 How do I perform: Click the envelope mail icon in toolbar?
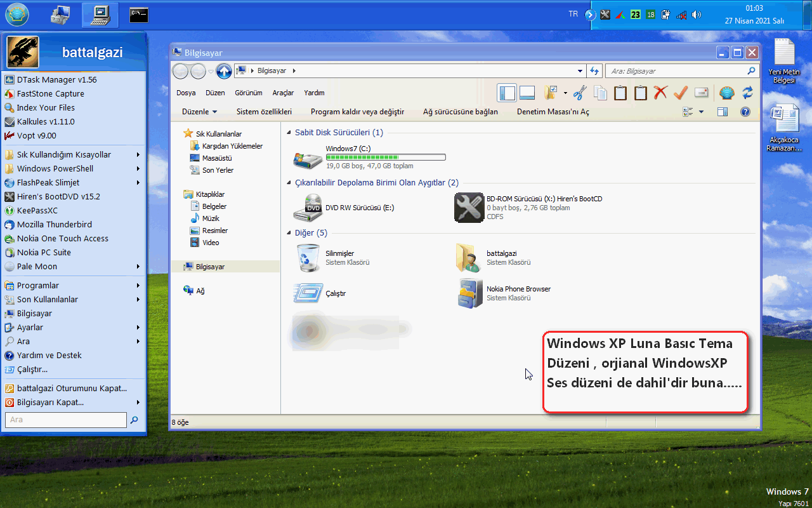click(701, 93)
